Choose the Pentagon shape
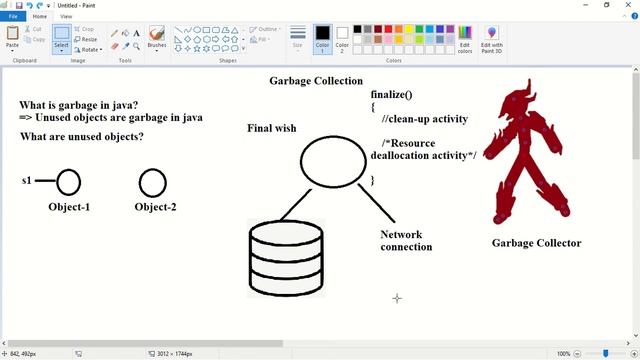 click(x=197, y=39)
